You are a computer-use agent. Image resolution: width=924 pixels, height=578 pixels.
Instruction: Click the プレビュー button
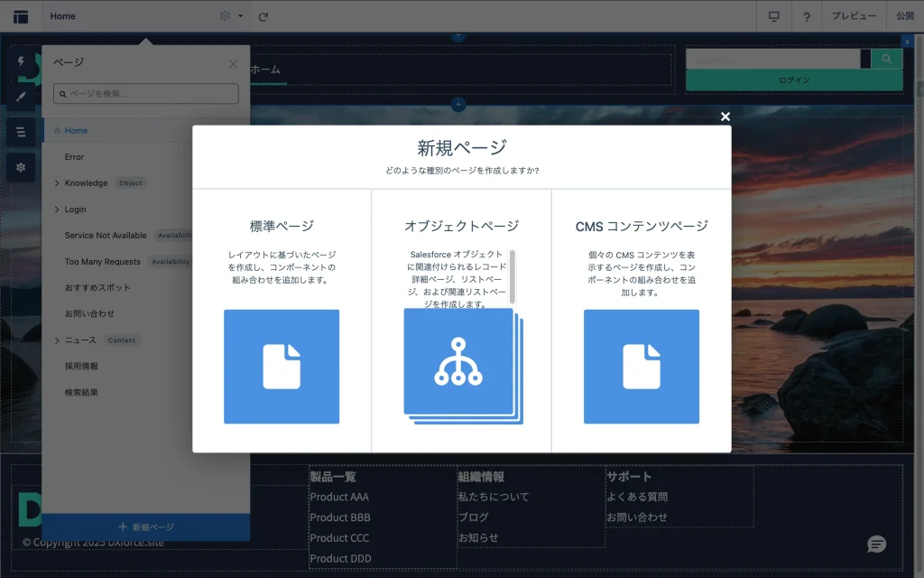[x=853, y=16]
